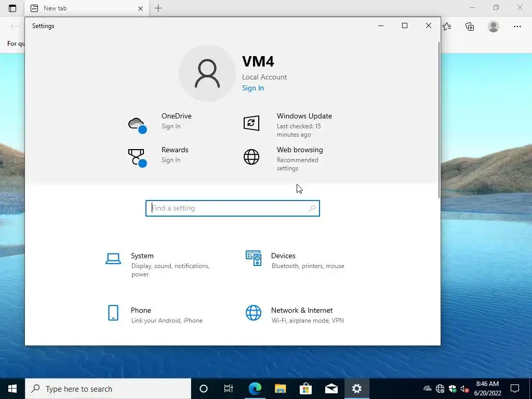Open the Devices settings category
The image size is (532, 399).
[283, 256]
